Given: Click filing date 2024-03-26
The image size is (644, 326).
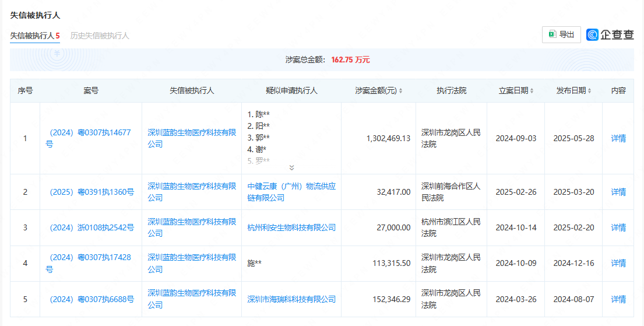Looking at the screenshot, I should click(516, 299).
